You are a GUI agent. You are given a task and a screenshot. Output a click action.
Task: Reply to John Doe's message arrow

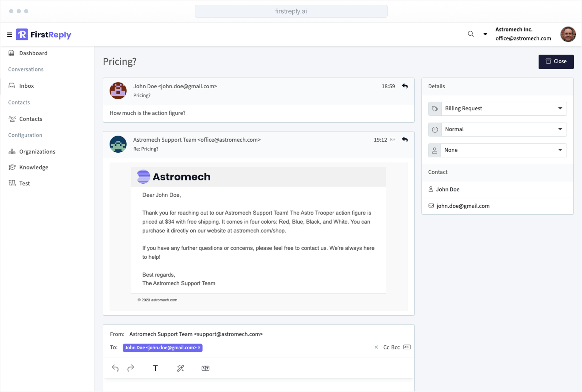click(405, 86)
